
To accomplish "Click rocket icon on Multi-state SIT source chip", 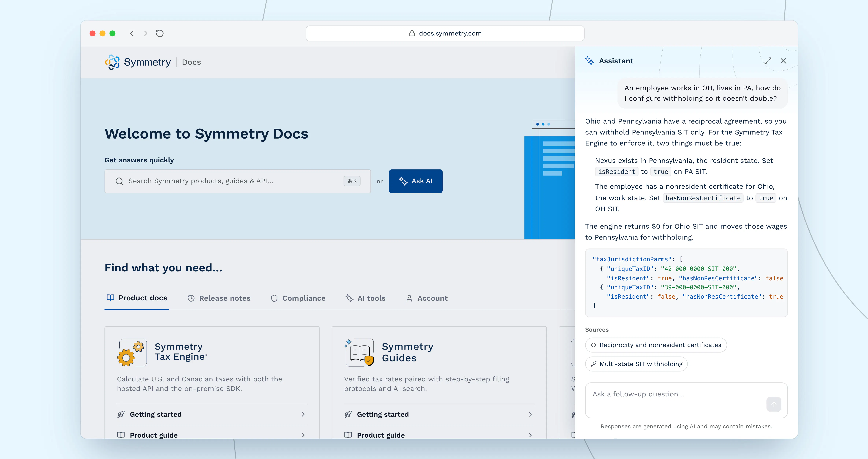I will click(x=594, y=364).
